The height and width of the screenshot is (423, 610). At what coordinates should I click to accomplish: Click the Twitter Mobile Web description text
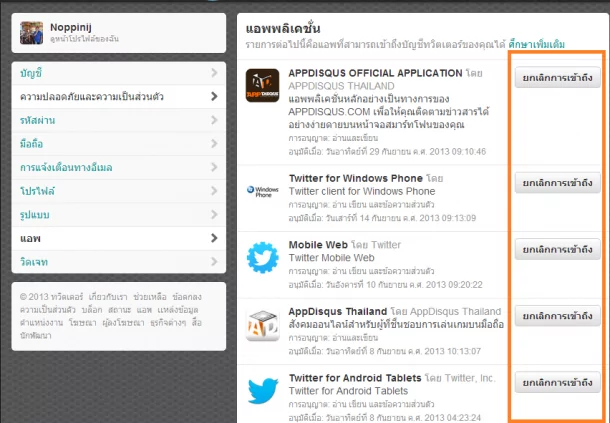[331, 258]
